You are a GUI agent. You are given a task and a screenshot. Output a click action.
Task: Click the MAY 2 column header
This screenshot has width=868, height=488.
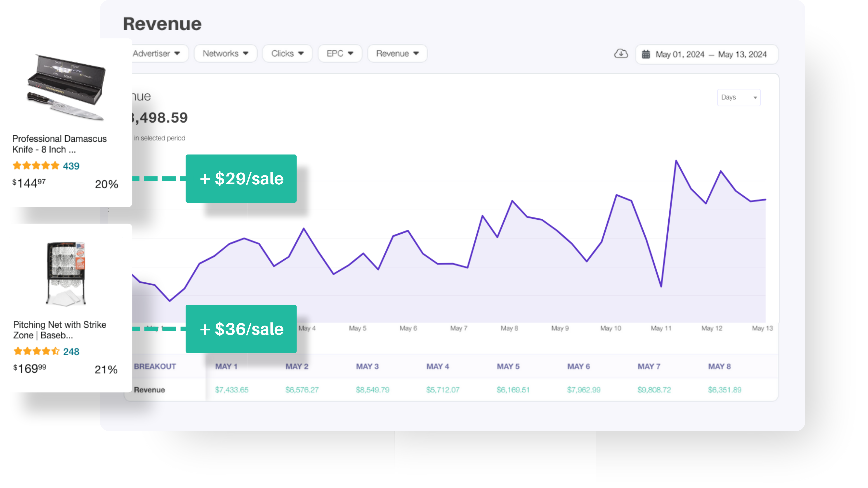coord(297,366)
